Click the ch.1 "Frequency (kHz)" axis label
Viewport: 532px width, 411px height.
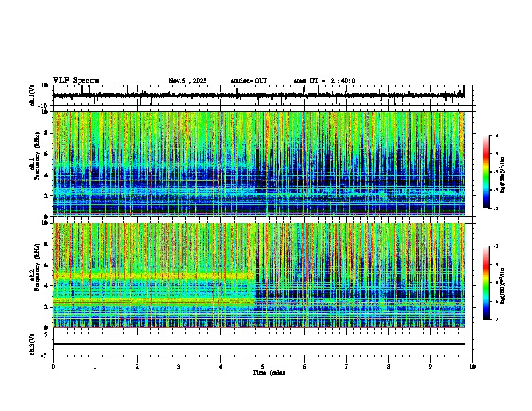(x=37, y=156)
